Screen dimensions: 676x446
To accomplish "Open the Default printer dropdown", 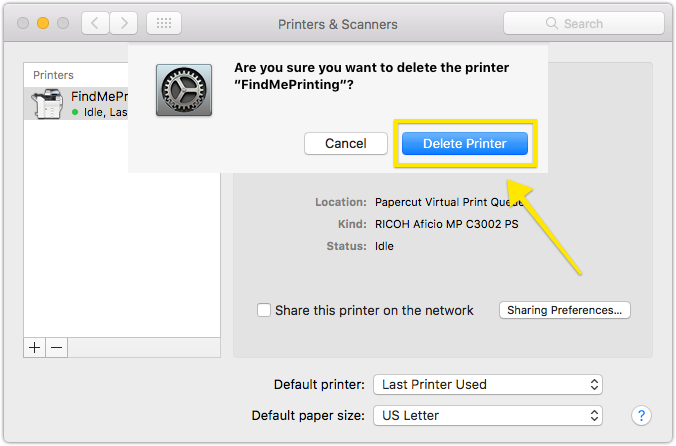I will [488, 384].
